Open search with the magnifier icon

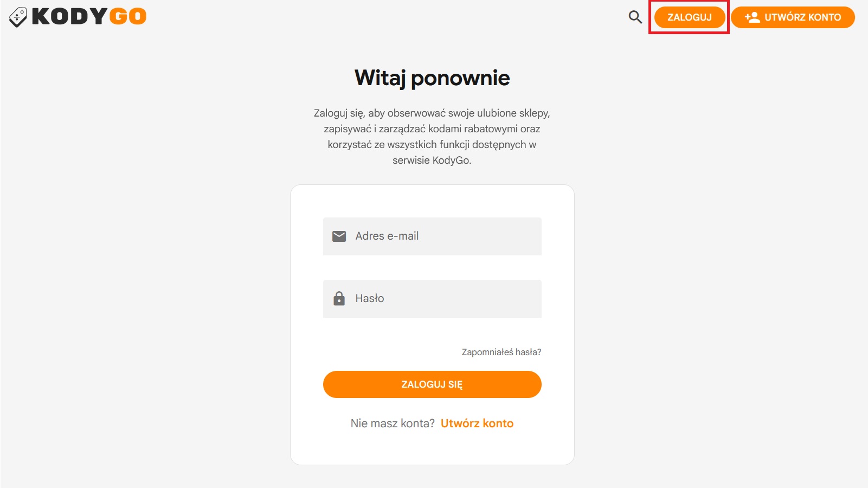(x=635, y=17)
